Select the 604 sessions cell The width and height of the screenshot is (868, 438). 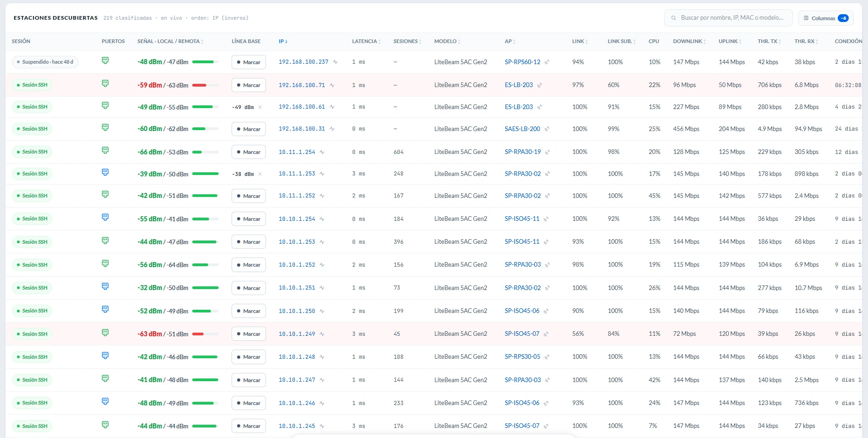pos(398,152)
